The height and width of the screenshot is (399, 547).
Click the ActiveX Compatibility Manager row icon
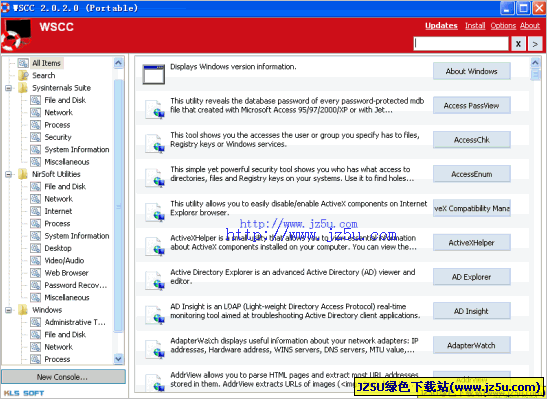coord(155,212)
